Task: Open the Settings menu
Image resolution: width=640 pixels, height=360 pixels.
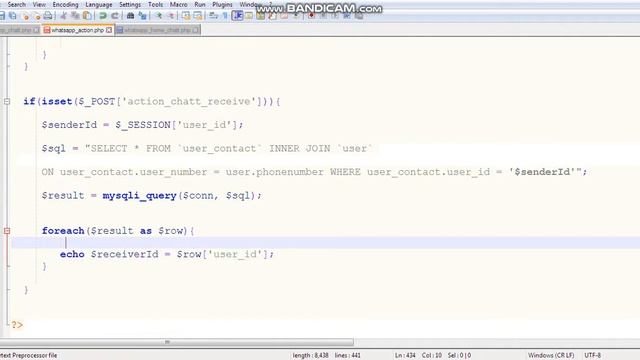Action: (x=130, y=4)
